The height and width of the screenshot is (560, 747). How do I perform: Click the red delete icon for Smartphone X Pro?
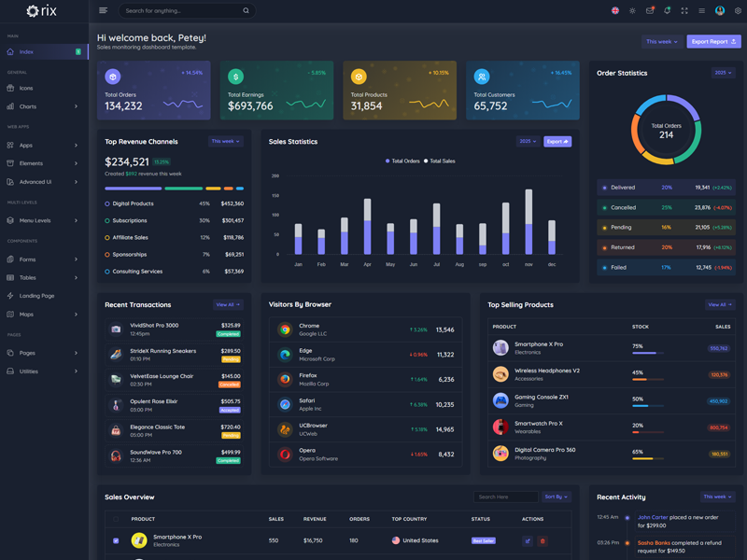coord(543,540)
